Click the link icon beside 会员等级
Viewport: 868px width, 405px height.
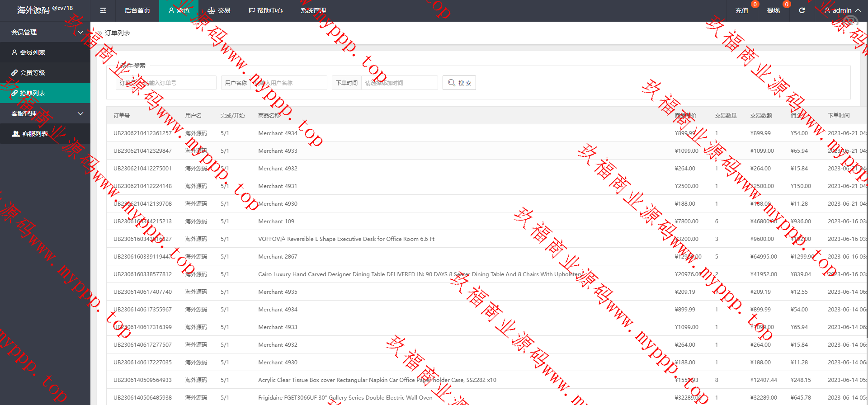click(x=14, y=73)
